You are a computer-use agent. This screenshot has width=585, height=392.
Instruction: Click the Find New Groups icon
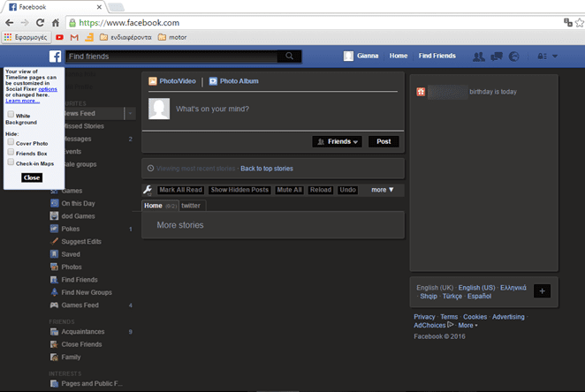[x=55, y=291]
